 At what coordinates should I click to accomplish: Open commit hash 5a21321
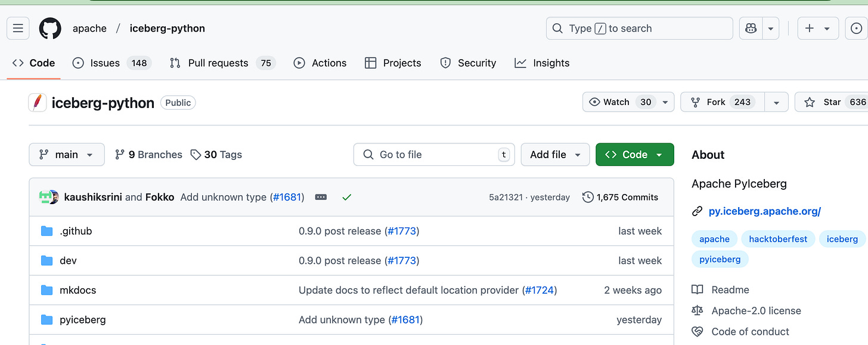tap(506, 197)
